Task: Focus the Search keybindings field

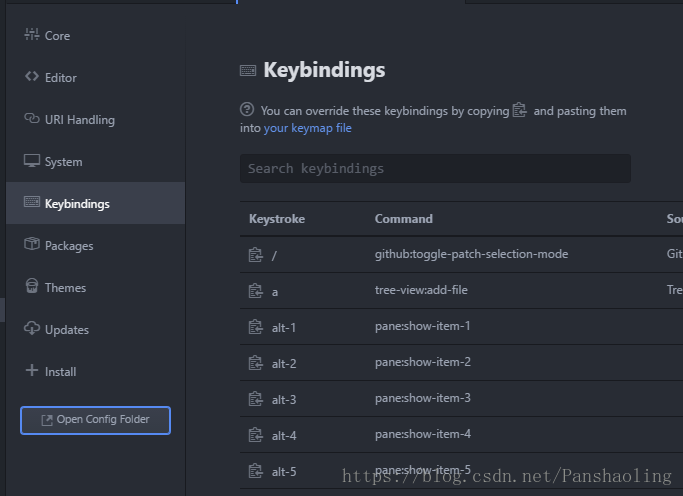Action: pos(435,168)
